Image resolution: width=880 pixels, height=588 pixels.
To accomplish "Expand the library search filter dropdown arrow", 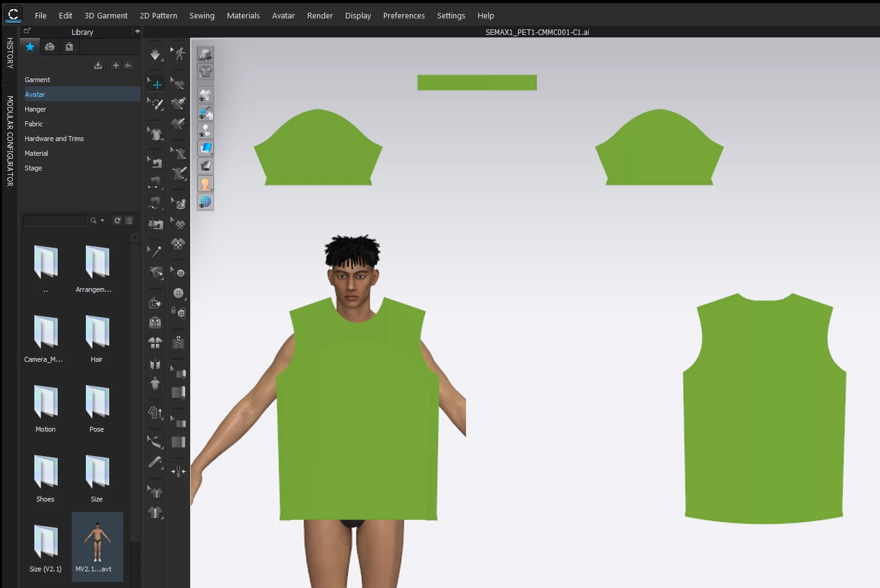I will point(102,221).
